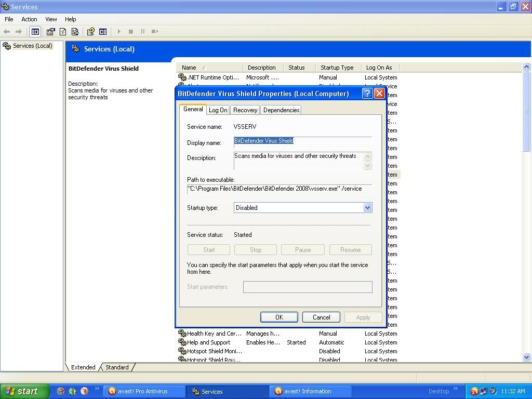The width and height of the screenshot is (532, 399).
Task: Click the Apply button
Action: coord(363,317)
